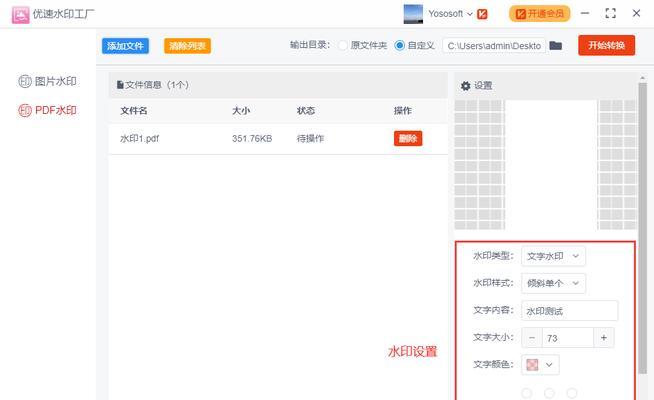Image resolution: width=654 pixels, height=400 pixels.
Task: Click the 文字内容 text input field
Action: pos(569,311)
